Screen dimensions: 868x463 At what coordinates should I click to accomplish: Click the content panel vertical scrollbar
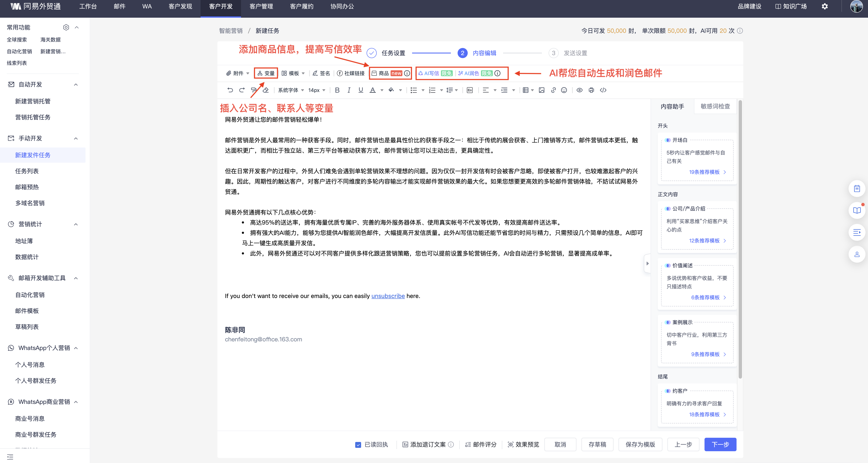click(740, 239)
